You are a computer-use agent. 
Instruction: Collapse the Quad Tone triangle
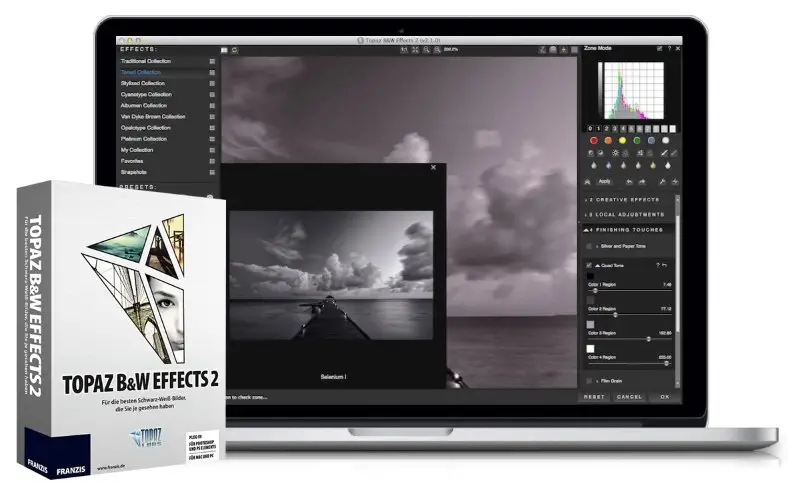(x=597, y=265)
